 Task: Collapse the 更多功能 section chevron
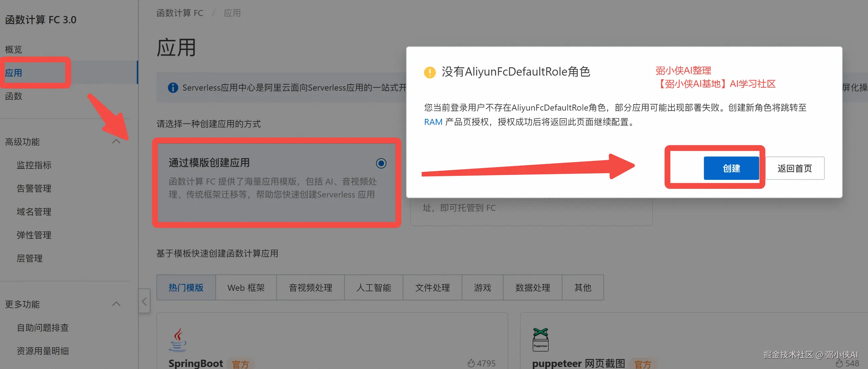pos(116,304)
